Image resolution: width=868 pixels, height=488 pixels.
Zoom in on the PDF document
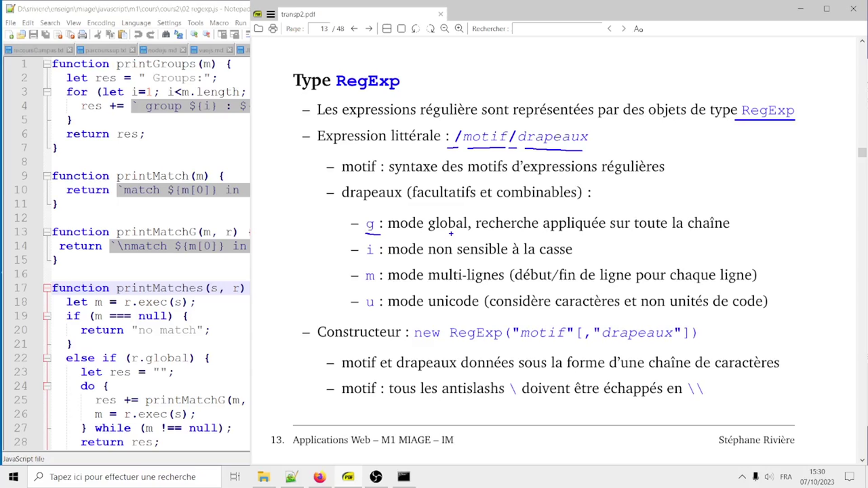tap(459, 28)
